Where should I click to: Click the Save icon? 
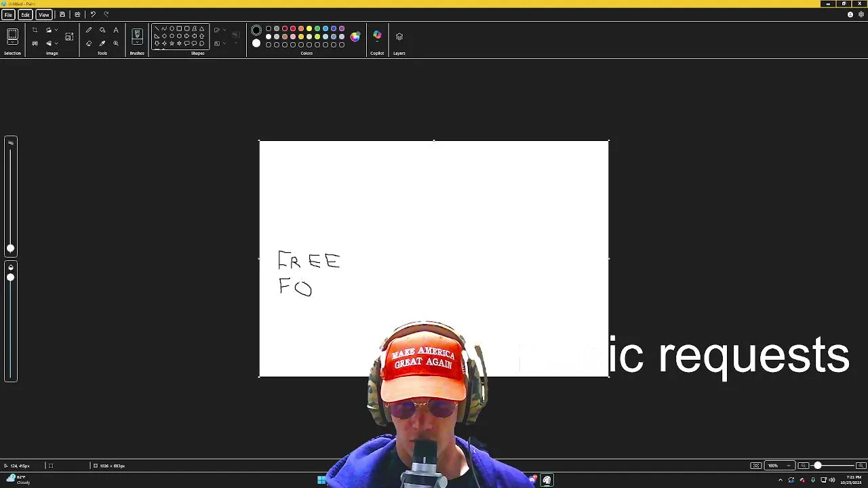pos(62,14)
